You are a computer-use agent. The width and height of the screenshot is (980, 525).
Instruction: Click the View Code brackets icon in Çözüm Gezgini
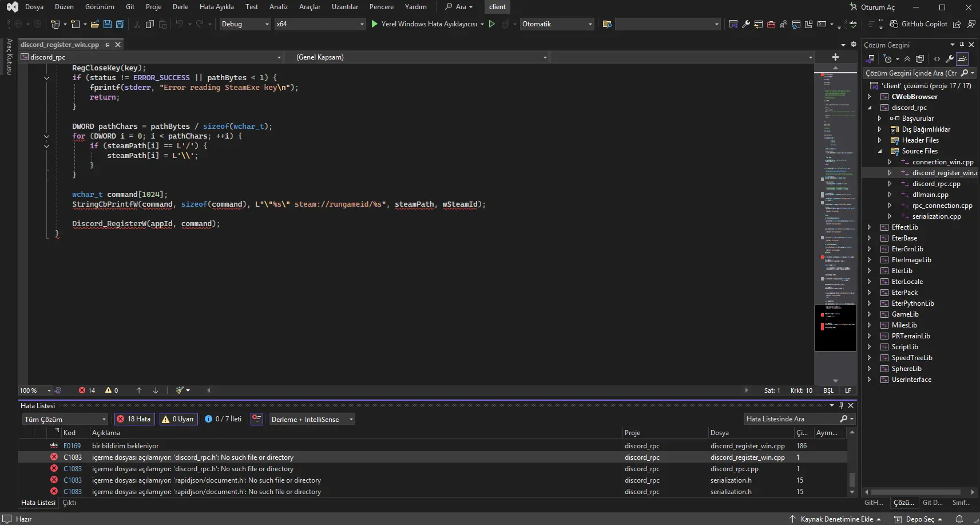click(937, 59)
